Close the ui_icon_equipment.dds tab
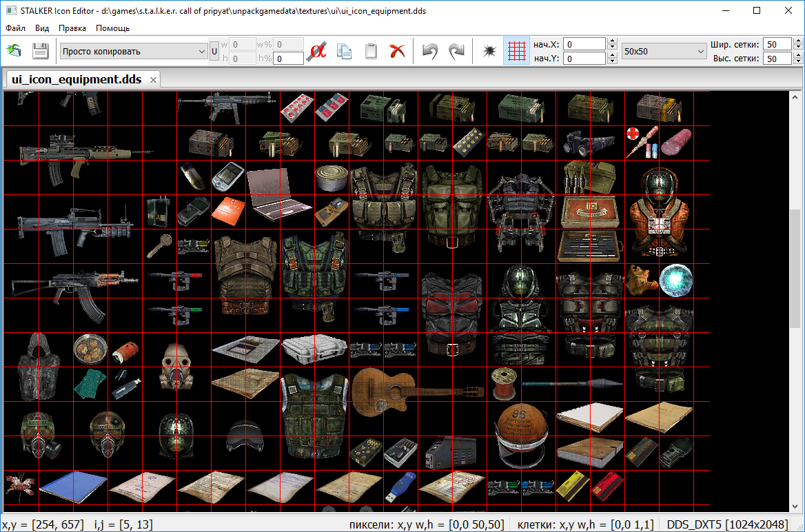 pos(153,80)
